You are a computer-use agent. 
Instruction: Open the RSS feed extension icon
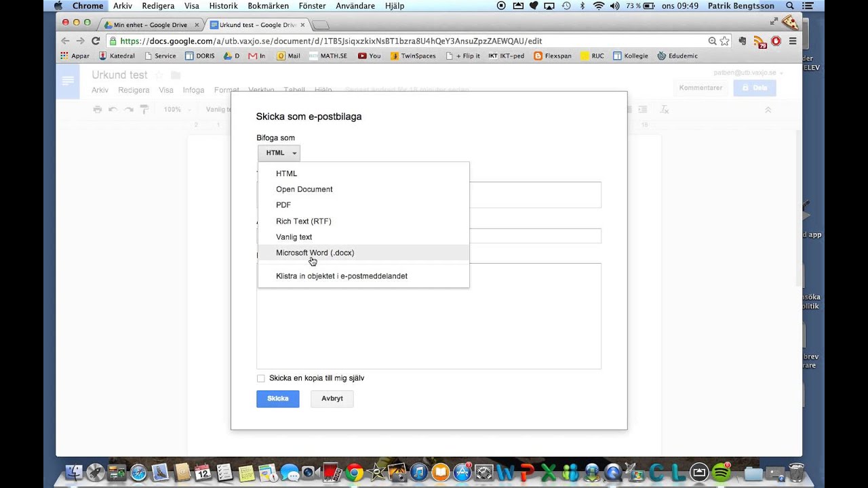(x=759, y=41)
